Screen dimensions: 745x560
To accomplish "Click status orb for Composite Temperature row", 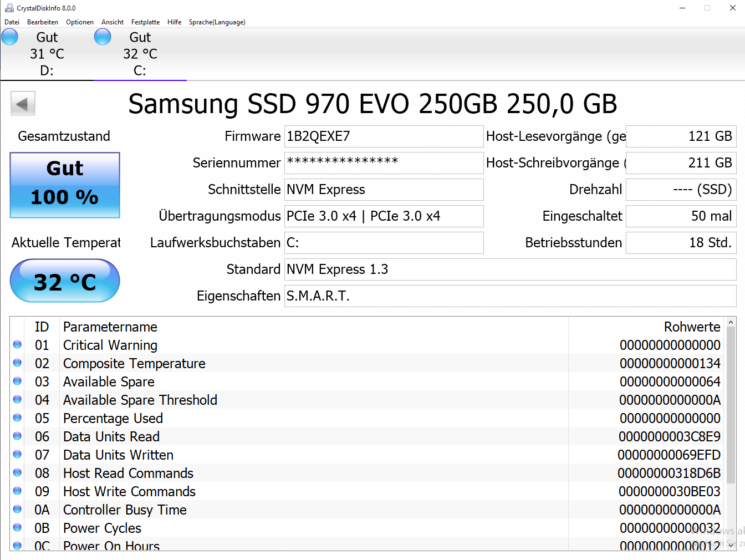I will tap(17, 363).
